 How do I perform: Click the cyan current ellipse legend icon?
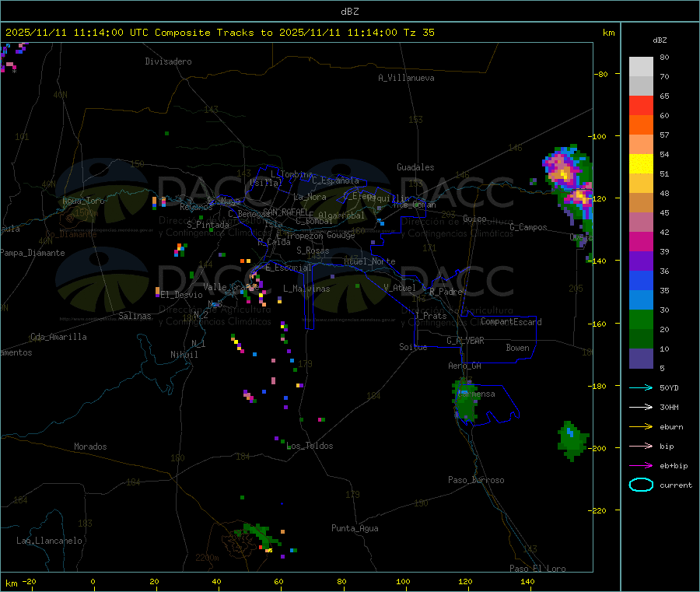(641, 485)
